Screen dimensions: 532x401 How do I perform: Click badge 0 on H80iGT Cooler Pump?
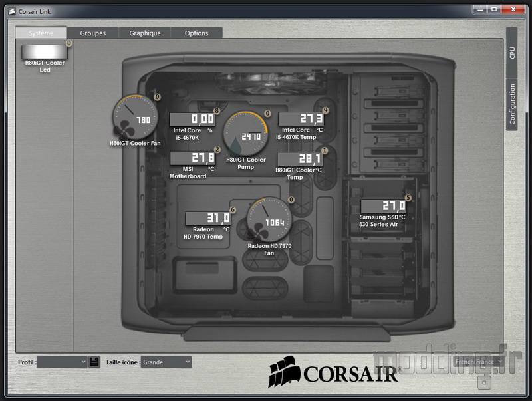(x=268, y=113)
